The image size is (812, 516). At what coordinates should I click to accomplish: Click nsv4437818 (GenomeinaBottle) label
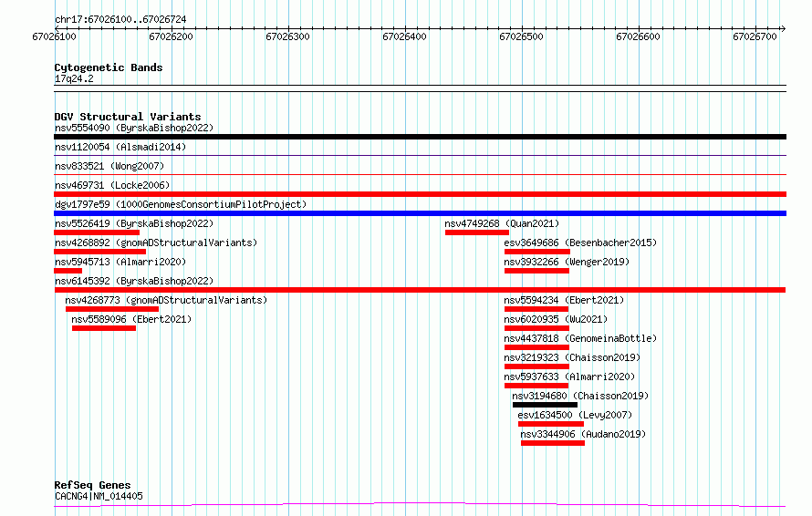click(580, 338)
